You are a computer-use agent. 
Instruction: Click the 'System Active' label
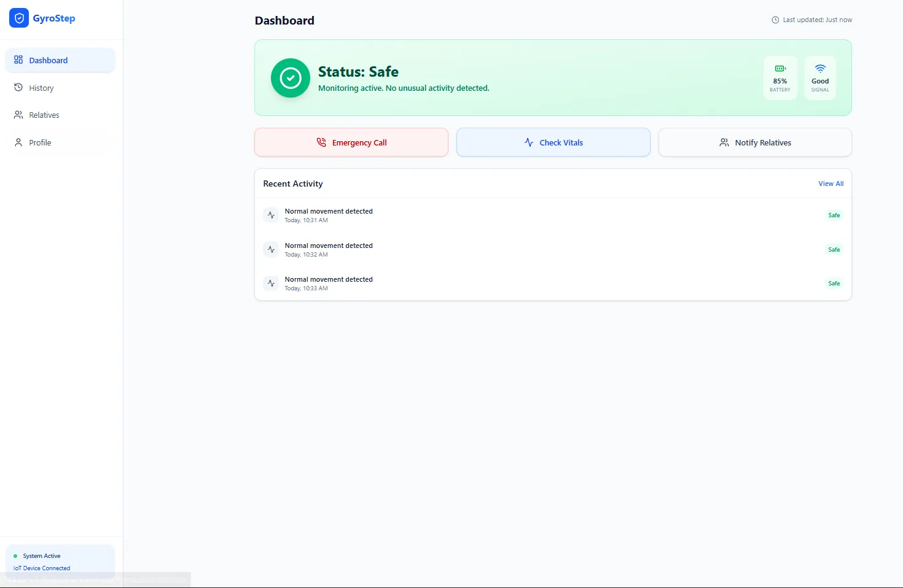(42, 556)
